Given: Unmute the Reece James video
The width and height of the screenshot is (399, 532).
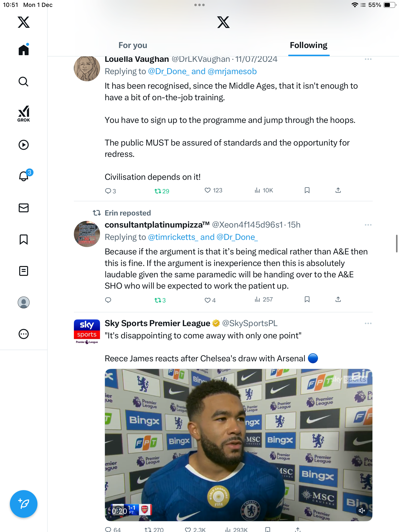Looking at the screenshot, I should pos(362,511).
